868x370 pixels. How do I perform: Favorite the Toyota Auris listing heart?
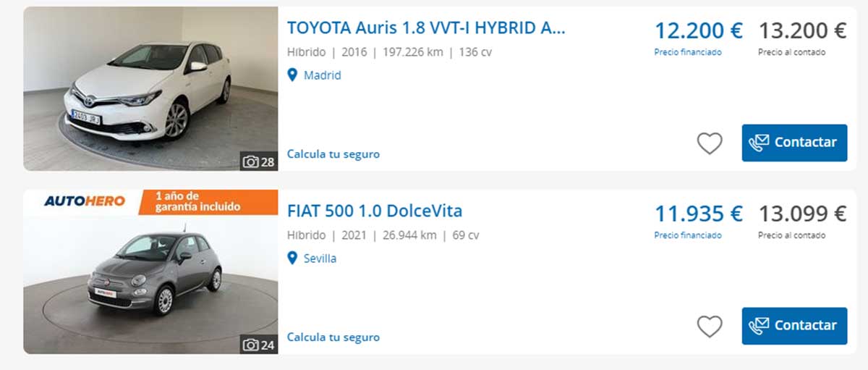pyautogui.click(x=709, y=143)
